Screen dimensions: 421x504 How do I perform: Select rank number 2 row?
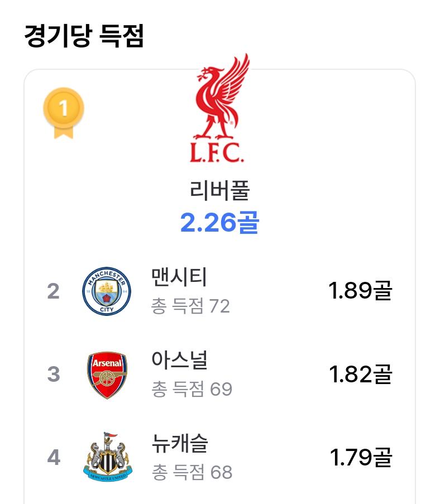(219, 291)
